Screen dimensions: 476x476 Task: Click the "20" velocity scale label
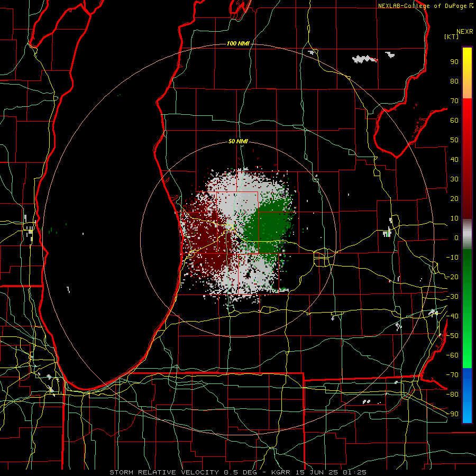[x=454, y=199]
